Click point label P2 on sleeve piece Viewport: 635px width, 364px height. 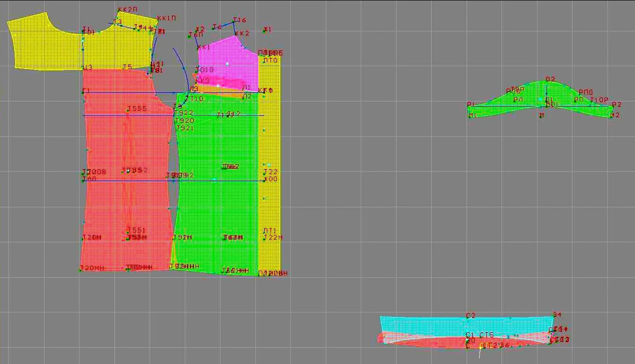[x=617, y=104]
